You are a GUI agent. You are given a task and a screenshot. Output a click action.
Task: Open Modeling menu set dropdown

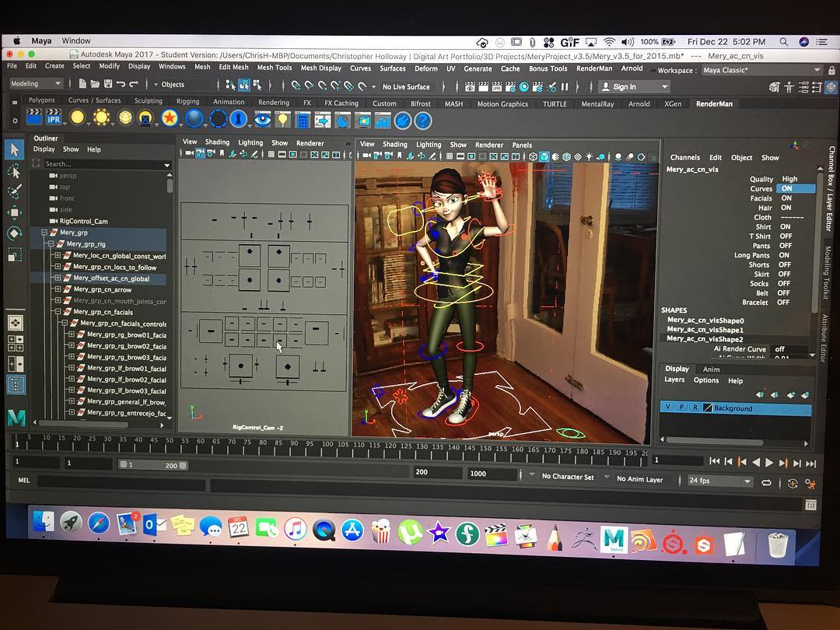37,83
